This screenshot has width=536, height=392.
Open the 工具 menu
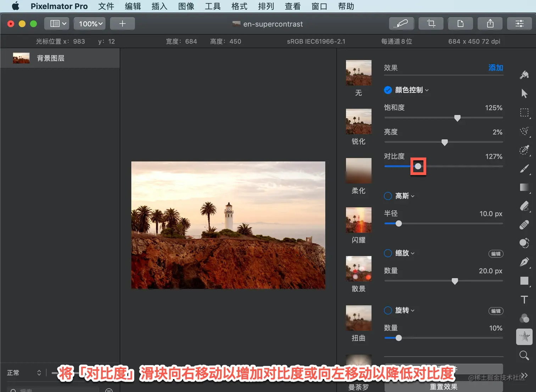213,6
